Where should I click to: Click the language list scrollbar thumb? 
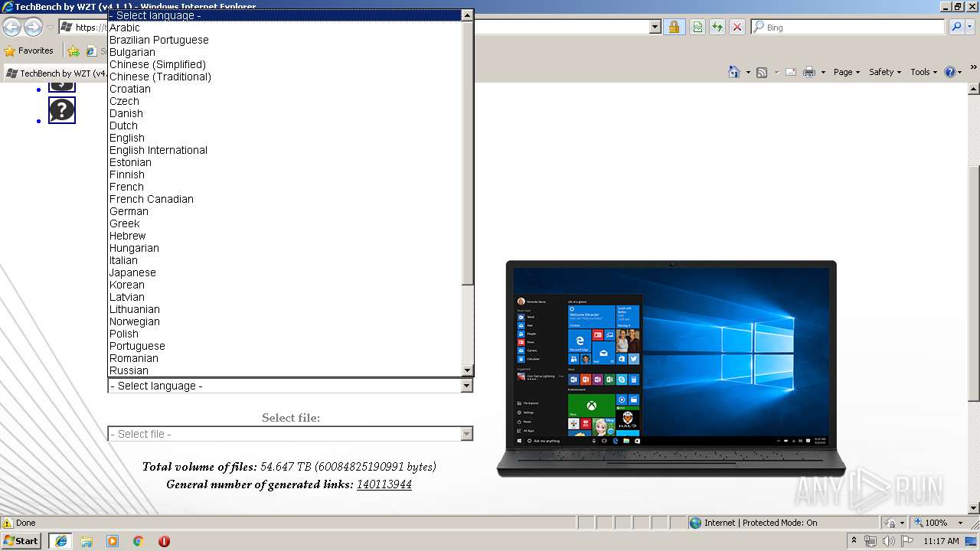click(x=468, y=153)
